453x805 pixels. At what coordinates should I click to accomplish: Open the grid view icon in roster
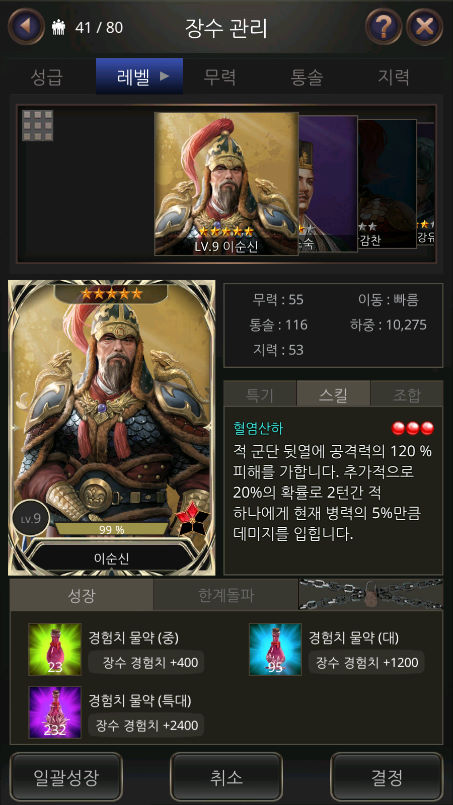coord(37,125)
